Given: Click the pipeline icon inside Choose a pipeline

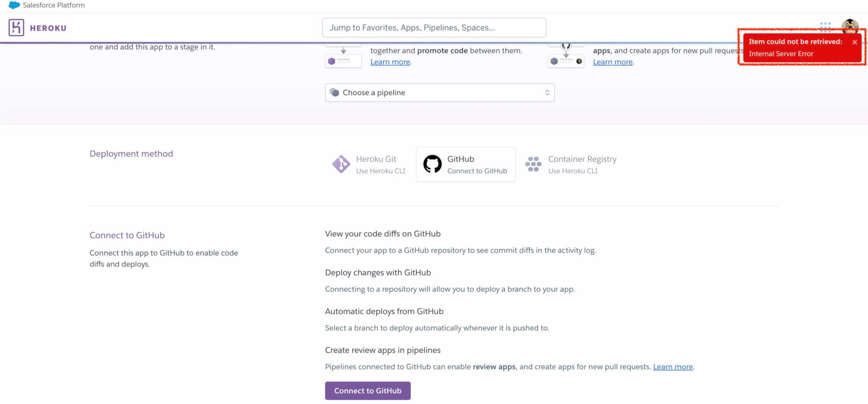Looking at the screenshot, I should click(x=335, y=92).
